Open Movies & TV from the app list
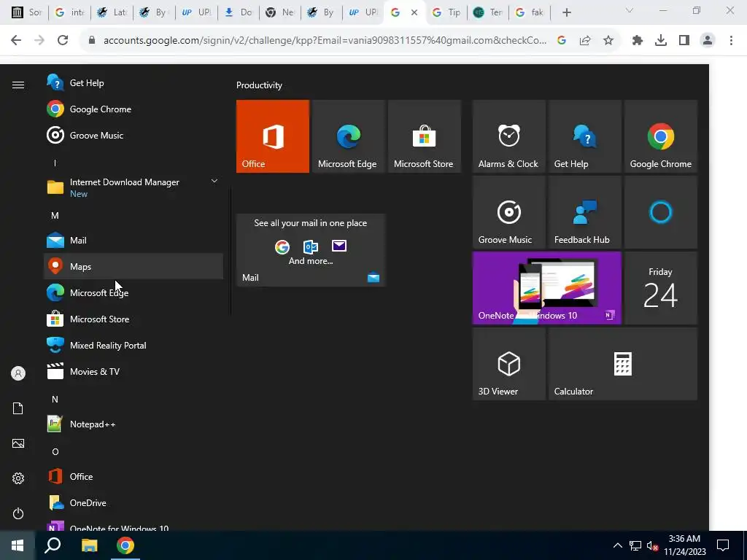Viewport: 747px width, 560px height. [133, 371]
